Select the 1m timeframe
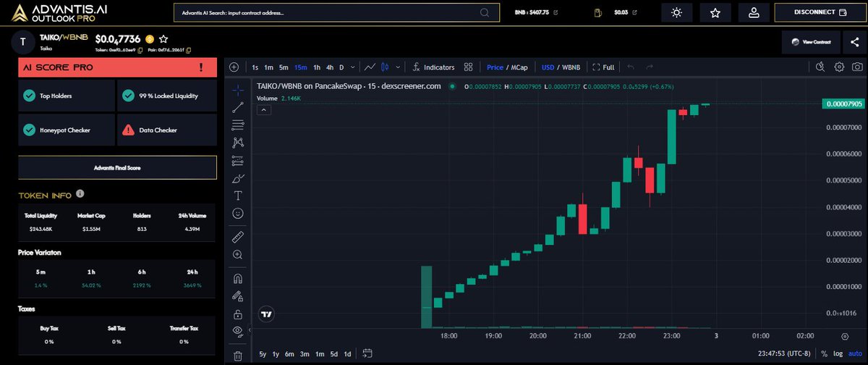The height and width of the screenshot is (365, 868). (268, 67)
